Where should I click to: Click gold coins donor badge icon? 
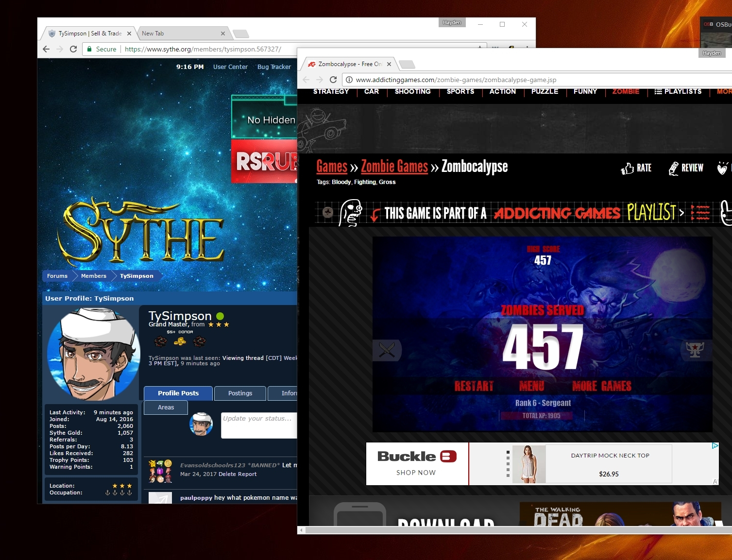pyautogui.click(x=180, y=342)
